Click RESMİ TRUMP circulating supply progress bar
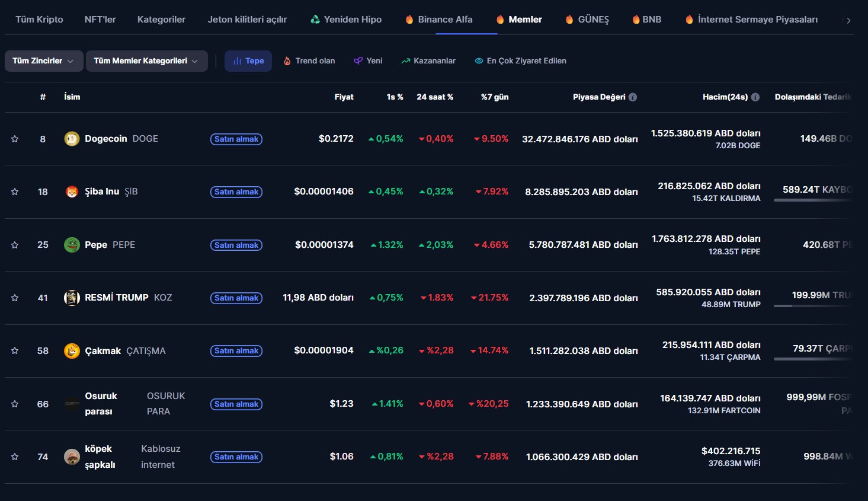868x501 pixels. [813, 306]
